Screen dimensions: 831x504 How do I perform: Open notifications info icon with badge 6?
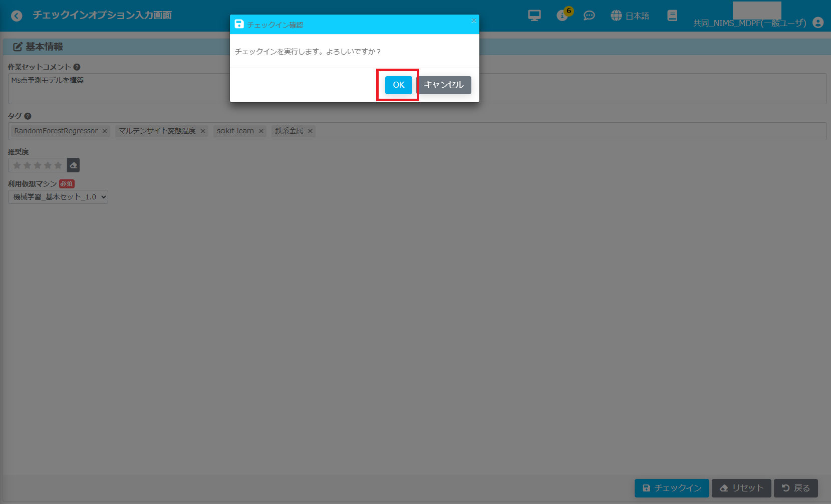(x=563, y=16)
